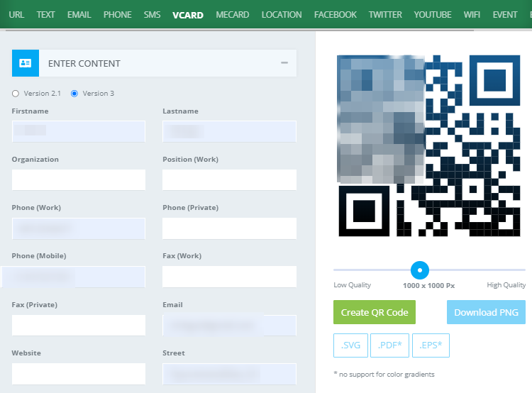Open the FACEBOOK tab

tap(336, 15)
